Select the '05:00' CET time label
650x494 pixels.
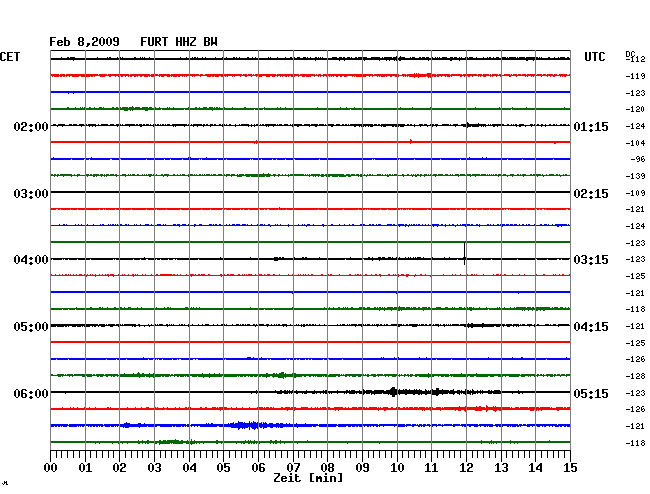coord(31,327)
